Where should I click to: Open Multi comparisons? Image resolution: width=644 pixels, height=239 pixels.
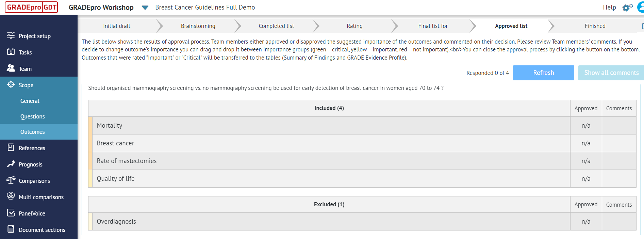point(41,197)
